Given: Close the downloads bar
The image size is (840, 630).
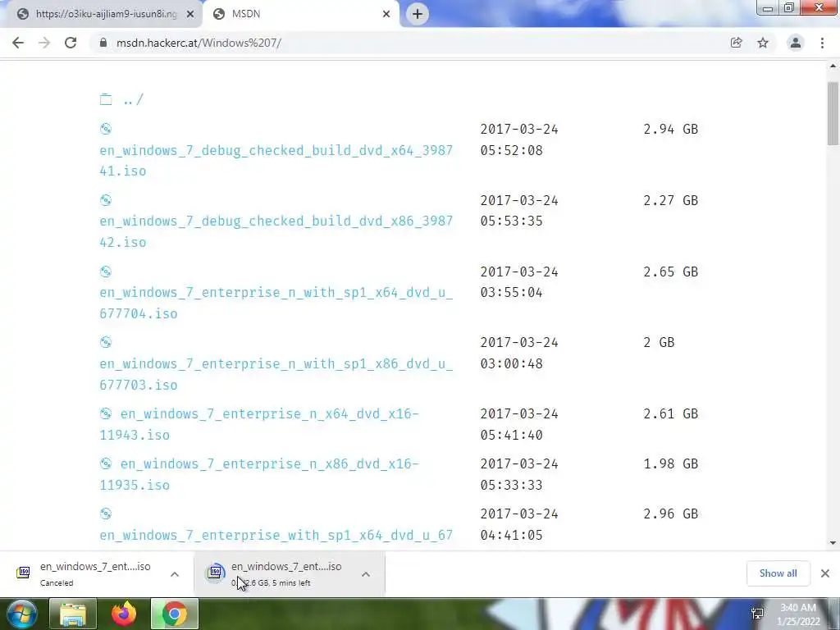Looking at the screenshot, I should point(825,573).
